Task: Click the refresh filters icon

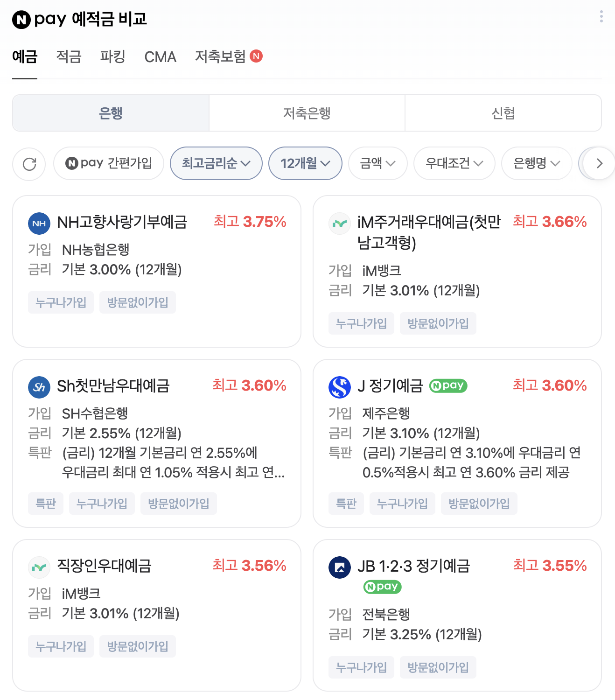Action: point(29,164)
